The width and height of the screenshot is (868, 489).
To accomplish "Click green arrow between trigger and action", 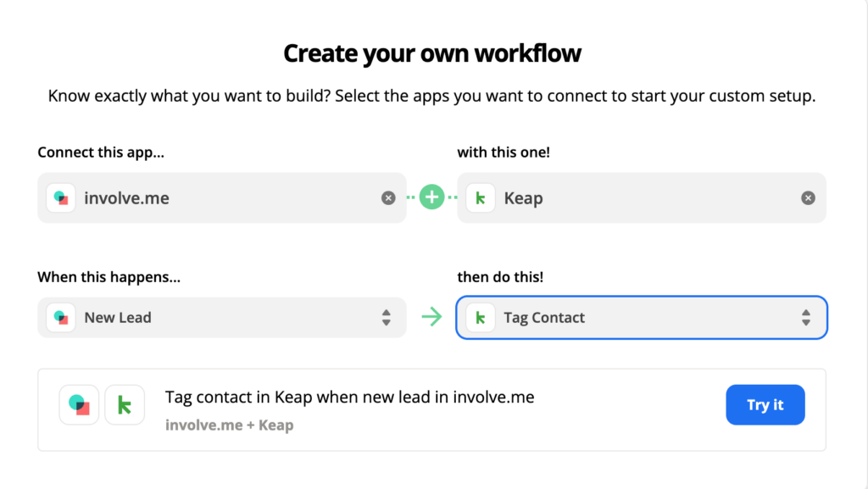I will coord(431,317).
